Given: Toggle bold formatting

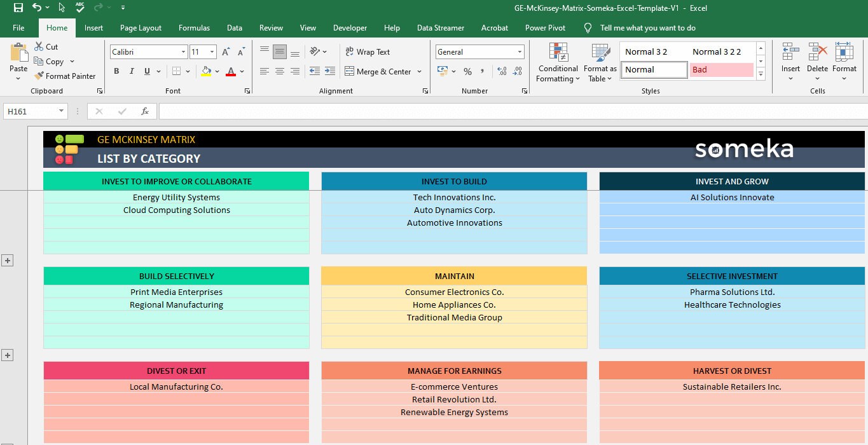Looking at the screenshot, I should (x=116, y=71).
